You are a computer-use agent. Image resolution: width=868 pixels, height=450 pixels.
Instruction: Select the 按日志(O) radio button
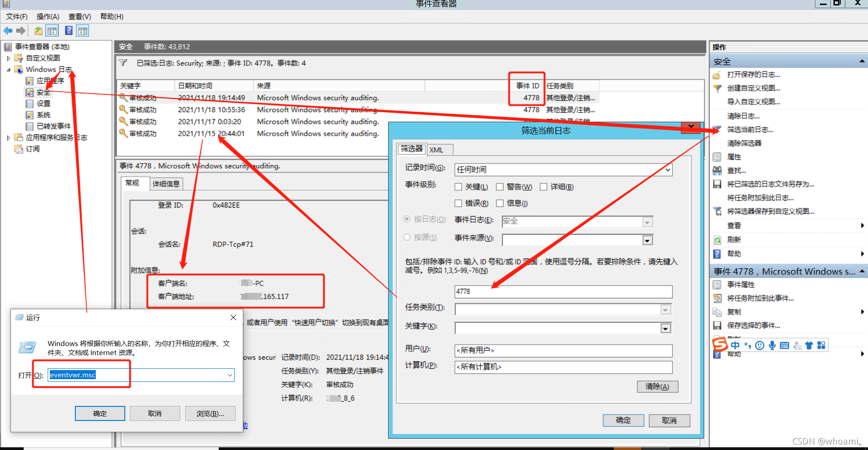pyautogui.click(x=407, y=219)
